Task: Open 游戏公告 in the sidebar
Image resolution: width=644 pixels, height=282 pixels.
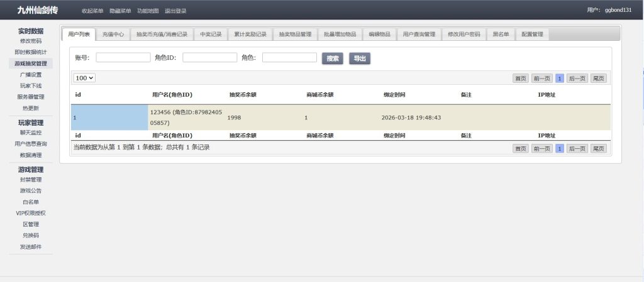Action: click(x=31, y=190)
